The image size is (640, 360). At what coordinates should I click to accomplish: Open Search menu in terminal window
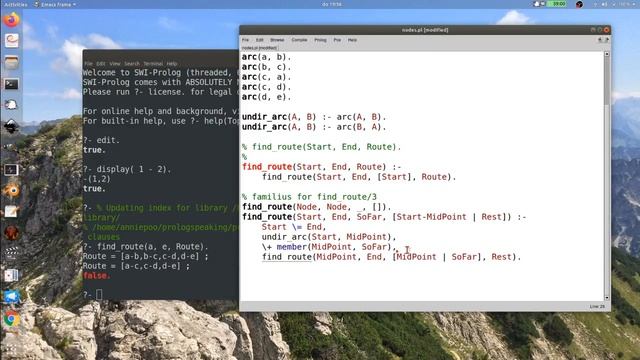click(132, 64)
